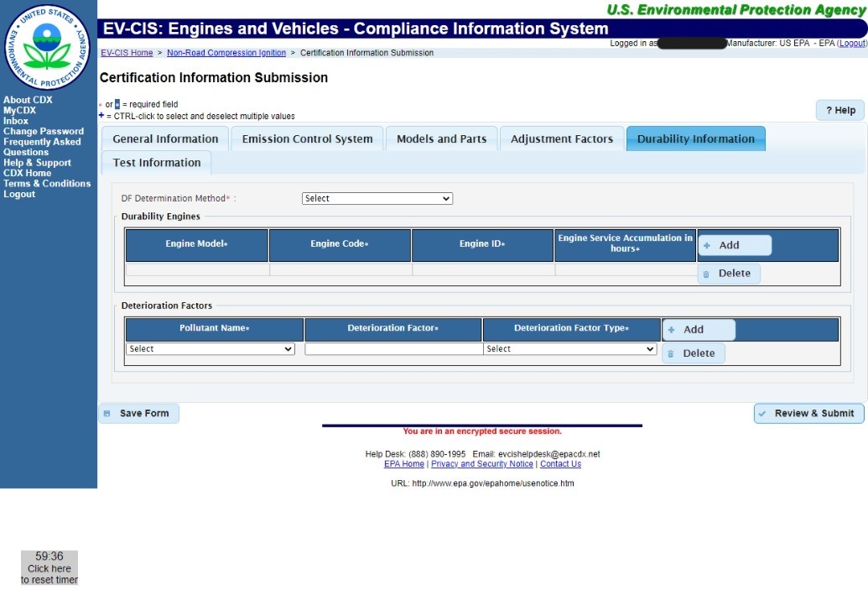Open Pollutant Name select dropdown
The image size is (868, 606).
coord(211,349)
